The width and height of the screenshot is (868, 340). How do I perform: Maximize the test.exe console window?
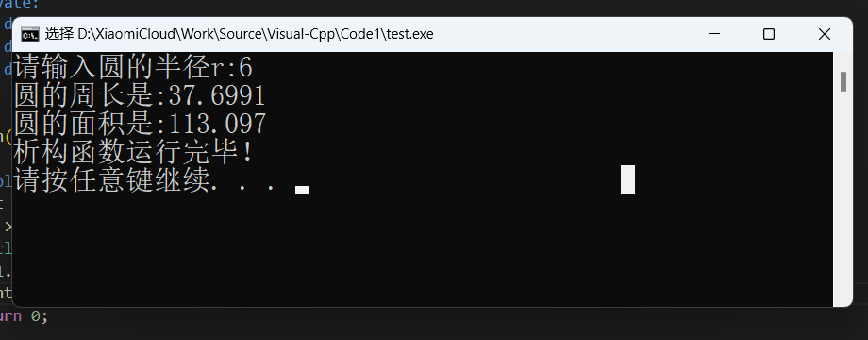coord(768,34)
